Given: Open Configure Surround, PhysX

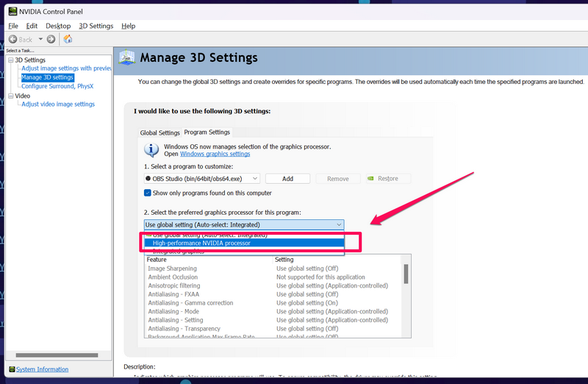Looking at the screenshot, I should (x=57, y=86).
